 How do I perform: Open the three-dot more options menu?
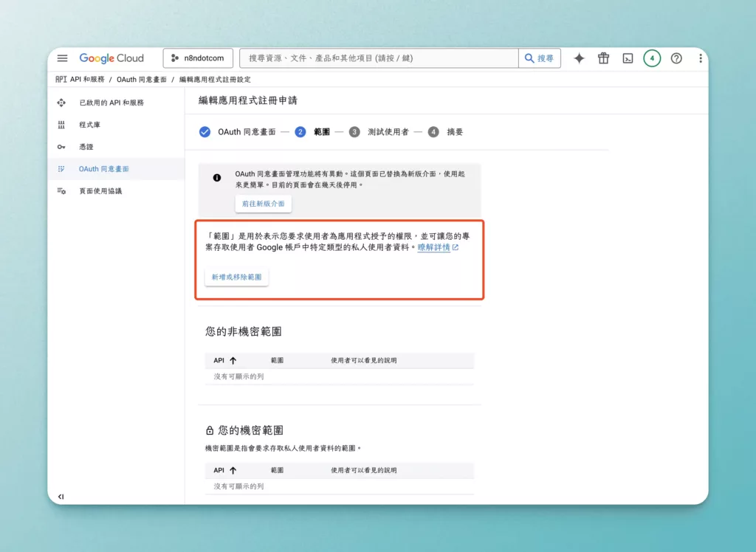(700, 58)
